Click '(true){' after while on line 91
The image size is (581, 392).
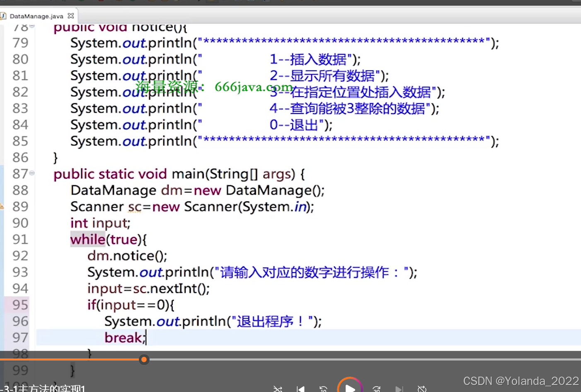pos(126,240)
